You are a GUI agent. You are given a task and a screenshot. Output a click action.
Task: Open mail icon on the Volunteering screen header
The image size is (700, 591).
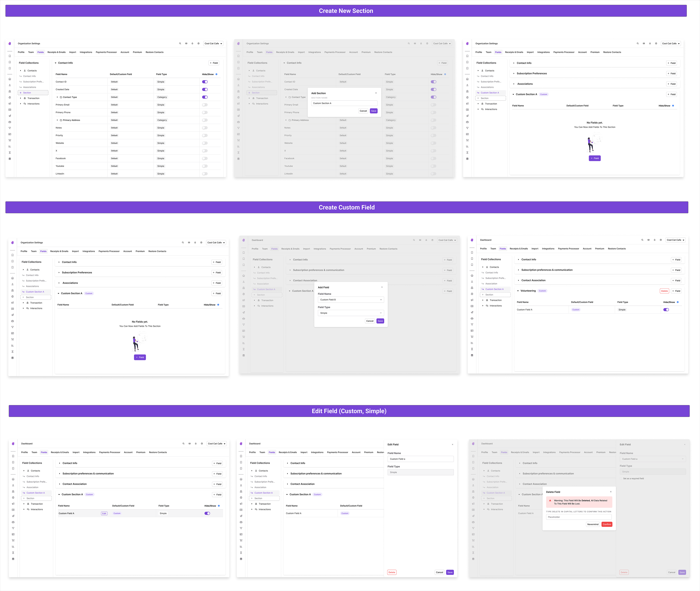pyautogui.click(x=648, y=240)
